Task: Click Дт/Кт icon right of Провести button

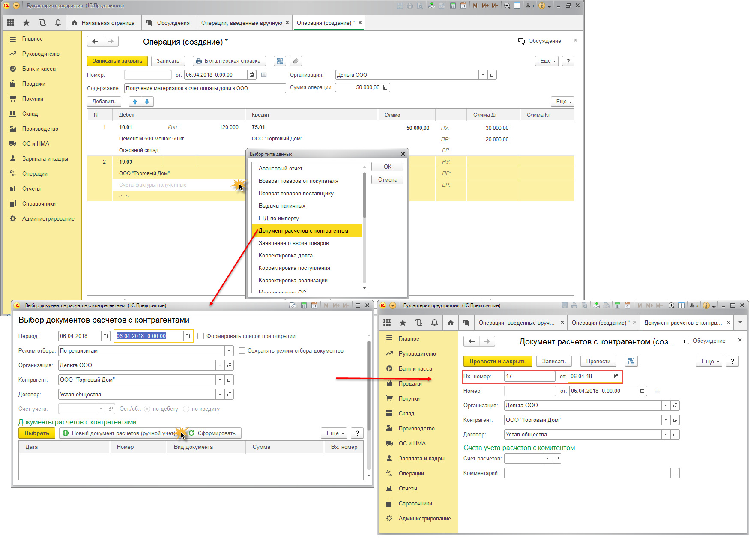Action: point(631,361)
